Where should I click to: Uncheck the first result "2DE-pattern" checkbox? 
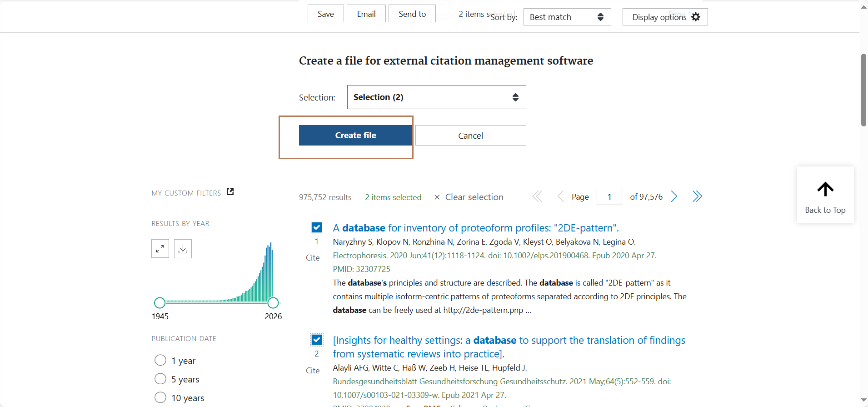pyautogui.click(x=317, y=227)
